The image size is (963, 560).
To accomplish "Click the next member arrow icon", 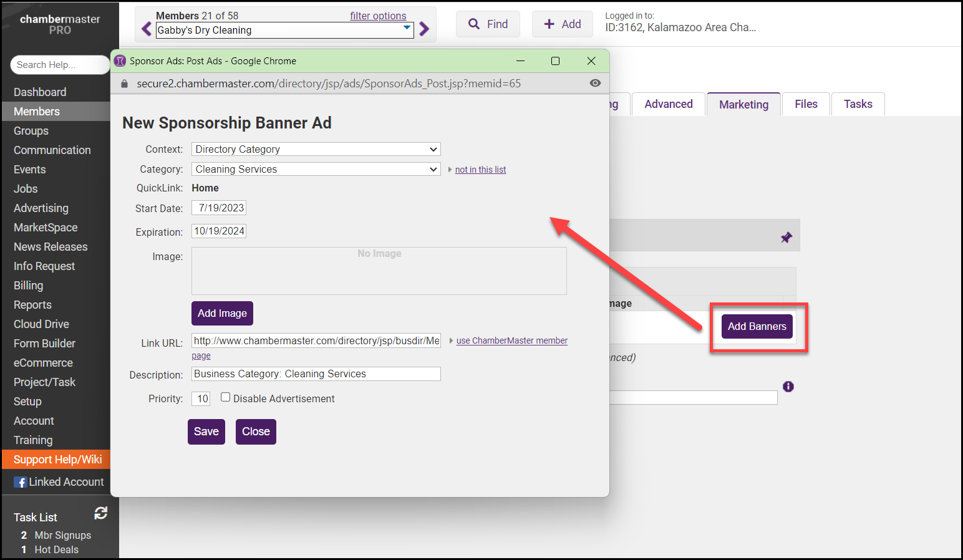I will (424, 29).
